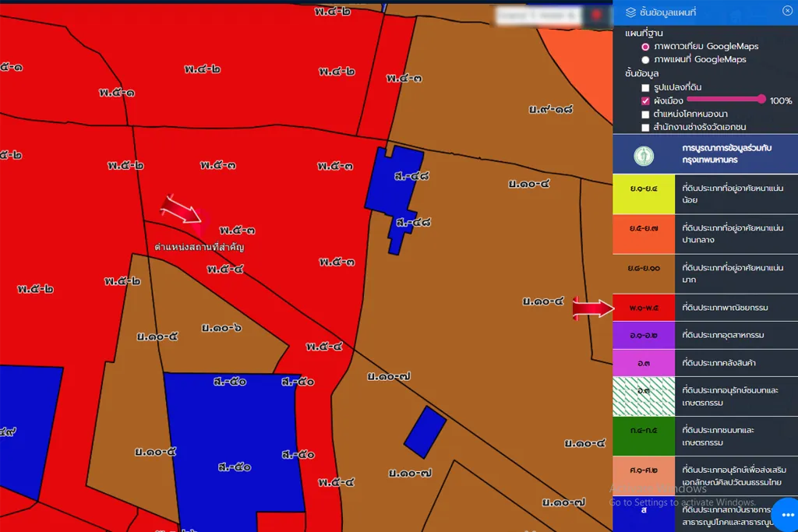Image resolution: width=798 pixels, height=532 pixels.
Task: Click the การบูรณาการข้อมูลร่วมกับกรุงเทพมหานคร banner text
Action: pos(727,153)
